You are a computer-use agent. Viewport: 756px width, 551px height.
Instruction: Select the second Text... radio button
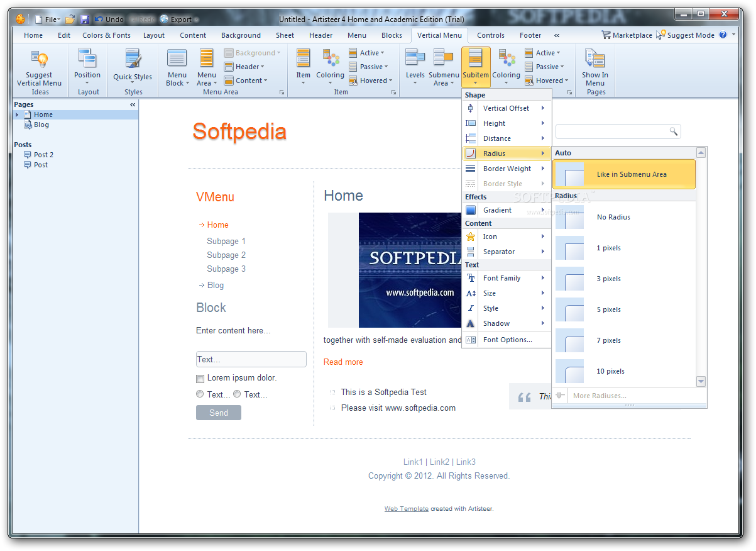237,394
